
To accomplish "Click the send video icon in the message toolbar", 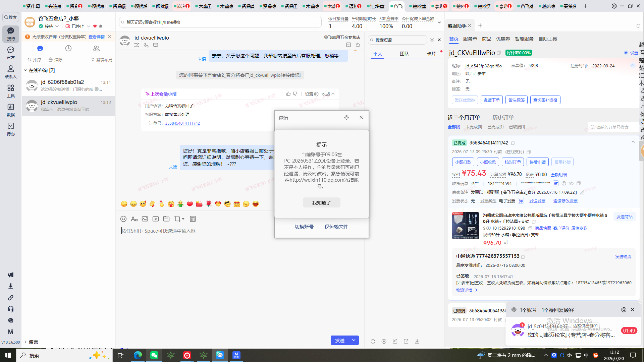I will click(156, 219).
